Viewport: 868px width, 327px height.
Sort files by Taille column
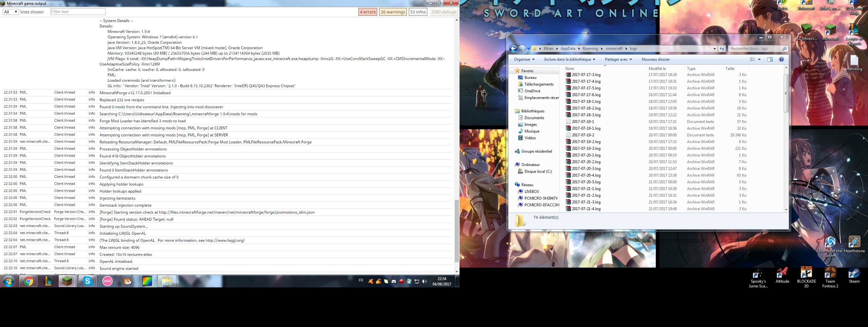[735, 68]
